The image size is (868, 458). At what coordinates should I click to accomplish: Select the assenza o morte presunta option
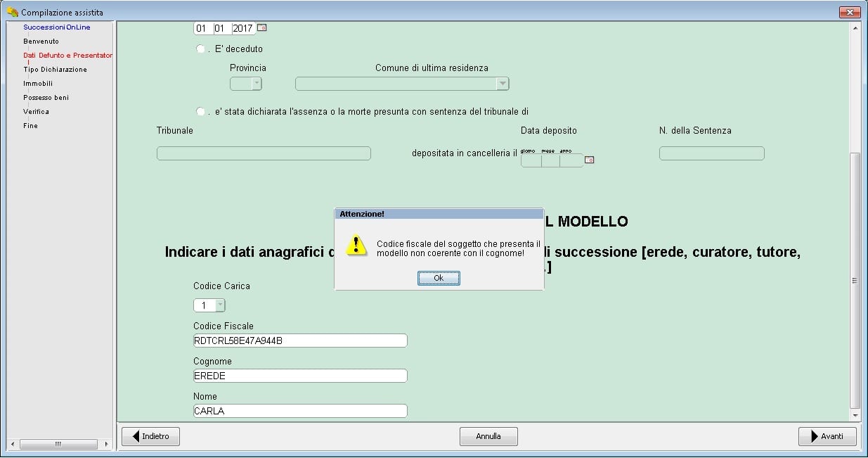tap(201, 111)
